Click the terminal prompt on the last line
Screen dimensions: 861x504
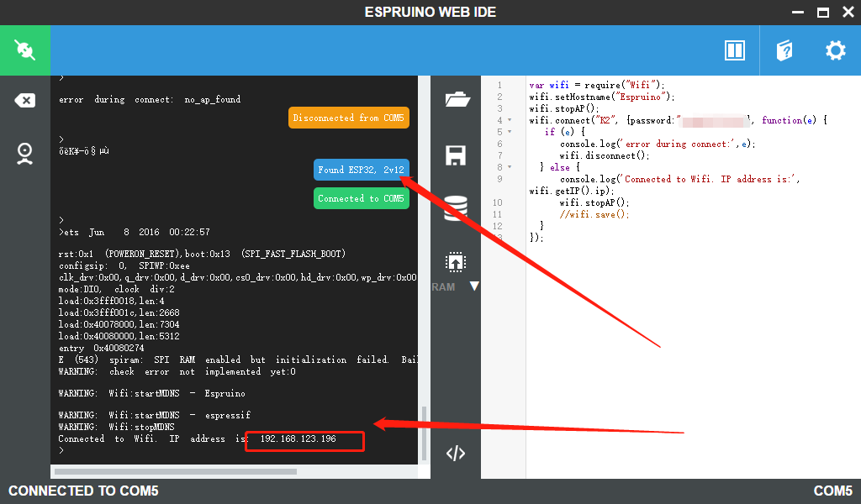[61, 450]
